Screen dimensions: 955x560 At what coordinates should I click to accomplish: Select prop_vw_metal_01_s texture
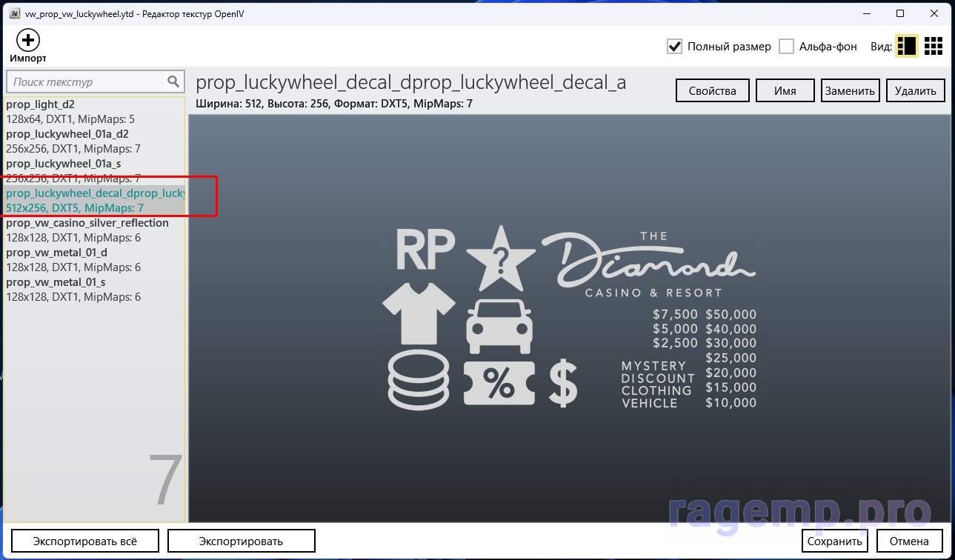94,290
